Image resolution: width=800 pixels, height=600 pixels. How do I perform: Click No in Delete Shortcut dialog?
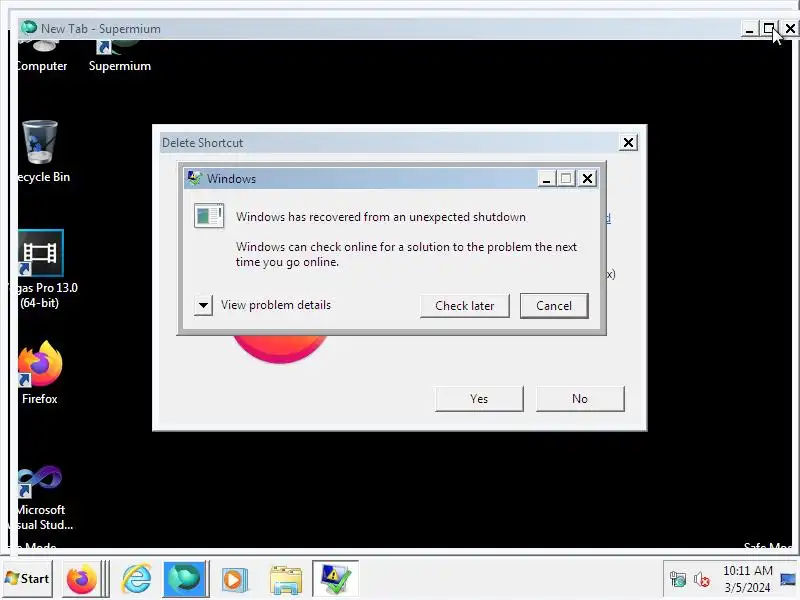click(x=580, y=398)
